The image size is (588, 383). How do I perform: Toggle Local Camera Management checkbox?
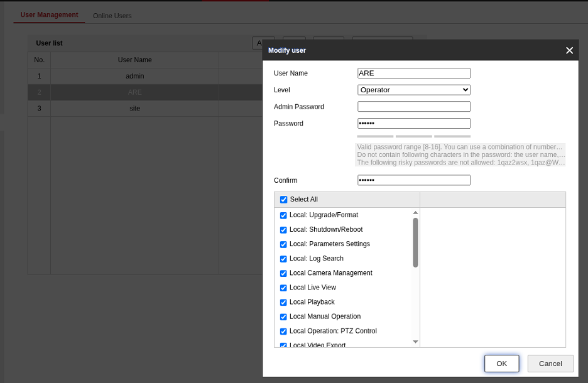(x=283, y=273)
